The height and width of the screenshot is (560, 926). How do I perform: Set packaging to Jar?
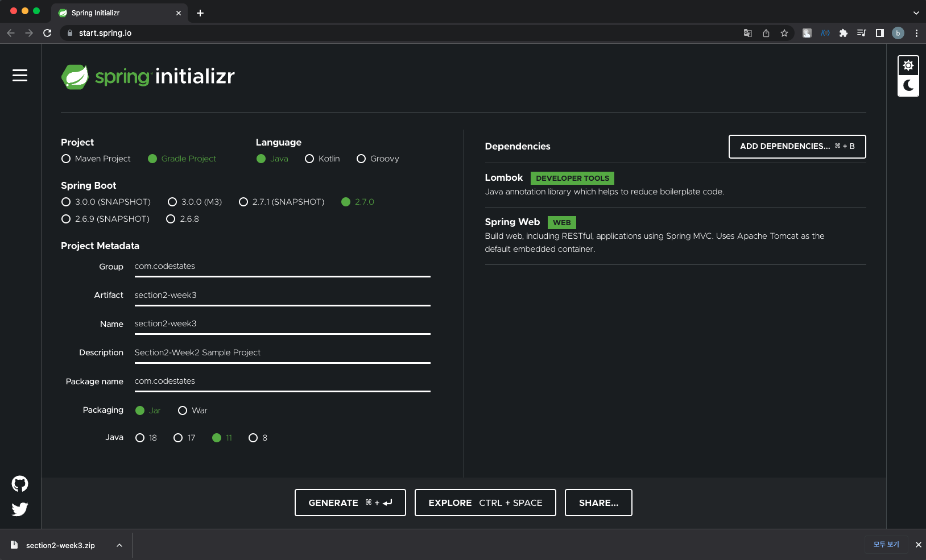(148, 410)
